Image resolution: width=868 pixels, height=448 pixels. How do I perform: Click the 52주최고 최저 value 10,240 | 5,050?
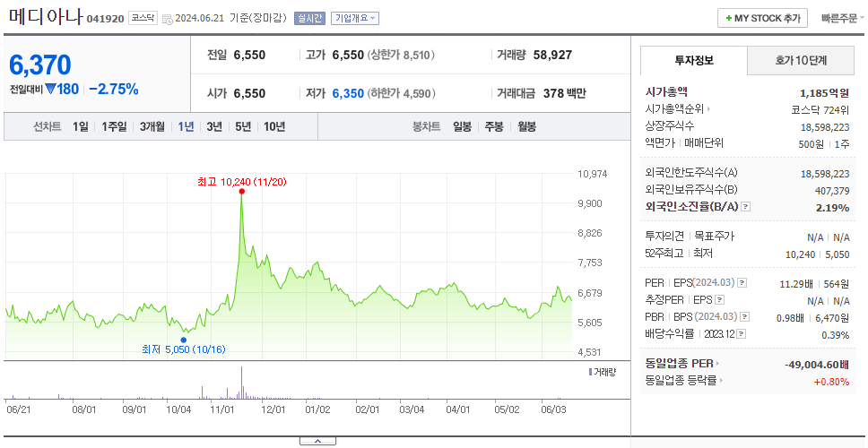coord(818,254)
